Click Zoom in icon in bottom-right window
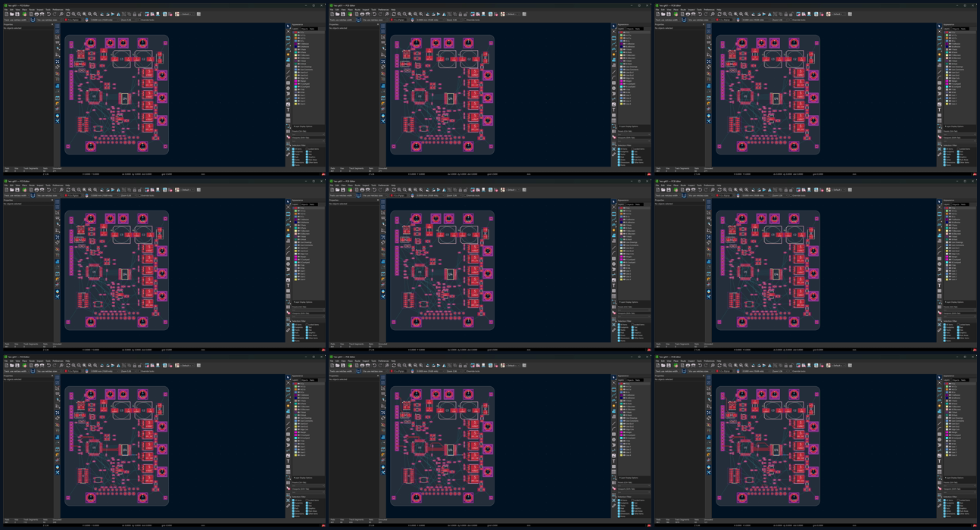Viewport: 980px width, 530px height. [x=725, y=365]
